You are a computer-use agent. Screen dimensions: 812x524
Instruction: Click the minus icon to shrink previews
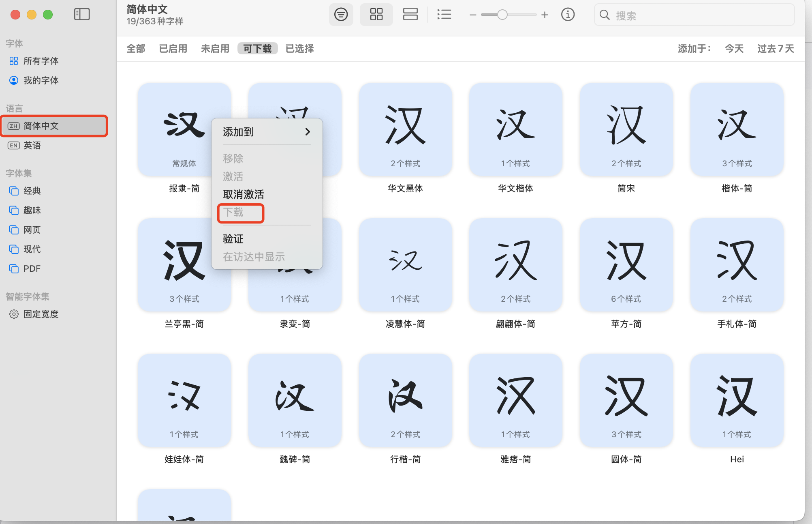(x=472, y=15)
